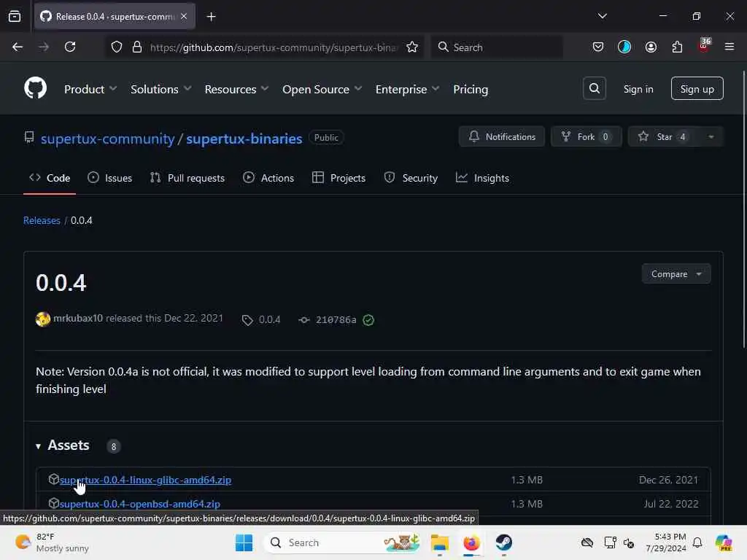The height and width of the screenshot is (560, 747).
Task: Open Windows Start menu
Action: [244, 542]
